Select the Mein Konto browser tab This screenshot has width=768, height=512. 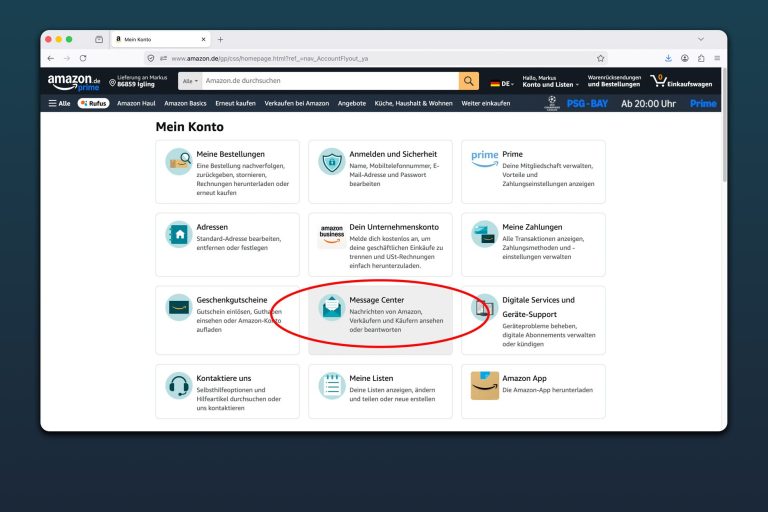[x=161, y=39]
